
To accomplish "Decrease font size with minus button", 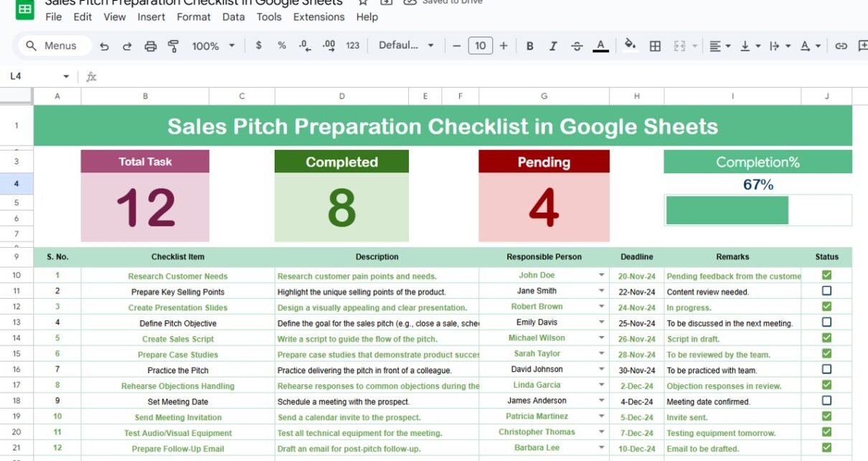I will click(x=456, y=45).
